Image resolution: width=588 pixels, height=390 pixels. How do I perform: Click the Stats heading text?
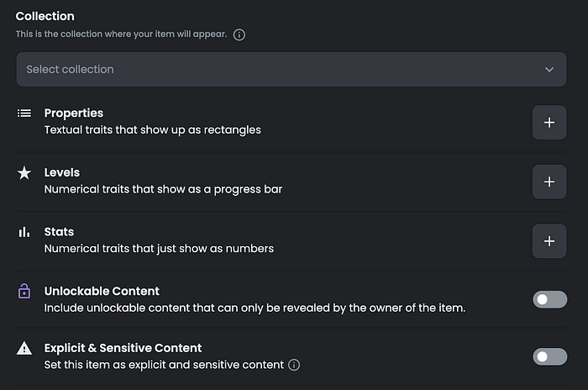60,232
